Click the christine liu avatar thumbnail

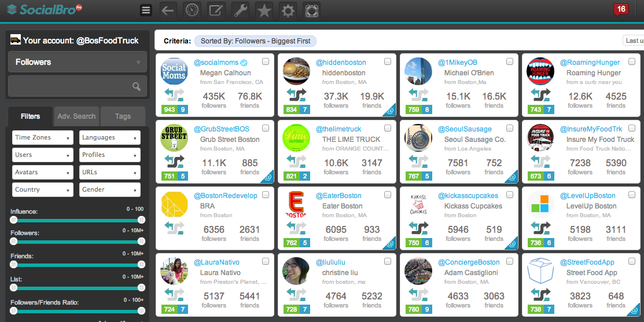point(296,271)
